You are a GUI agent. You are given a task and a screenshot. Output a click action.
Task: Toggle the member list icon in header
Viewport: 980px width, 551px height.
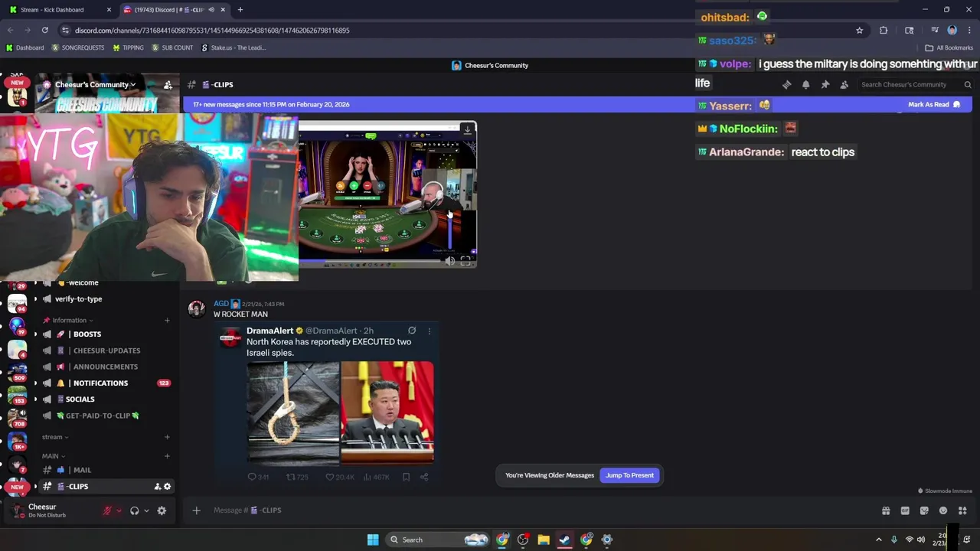pyautogui.click(x=844, y=85)
